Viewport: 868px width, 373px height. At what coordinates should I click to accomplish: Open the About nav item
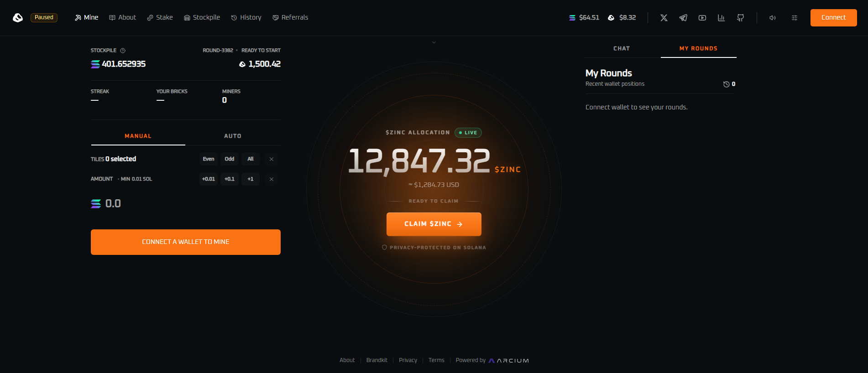(x=123, y=17)
